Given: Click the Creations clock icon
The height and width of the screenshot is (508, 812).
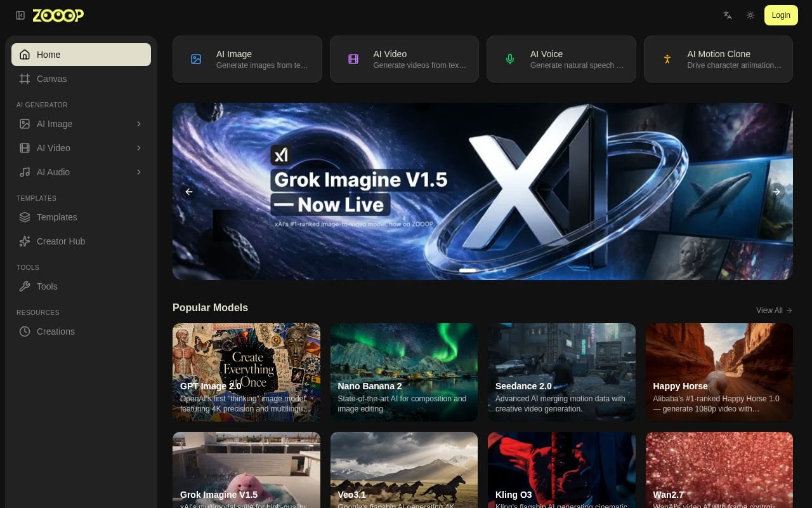Looking at the screenshot, I should [25, 331].
